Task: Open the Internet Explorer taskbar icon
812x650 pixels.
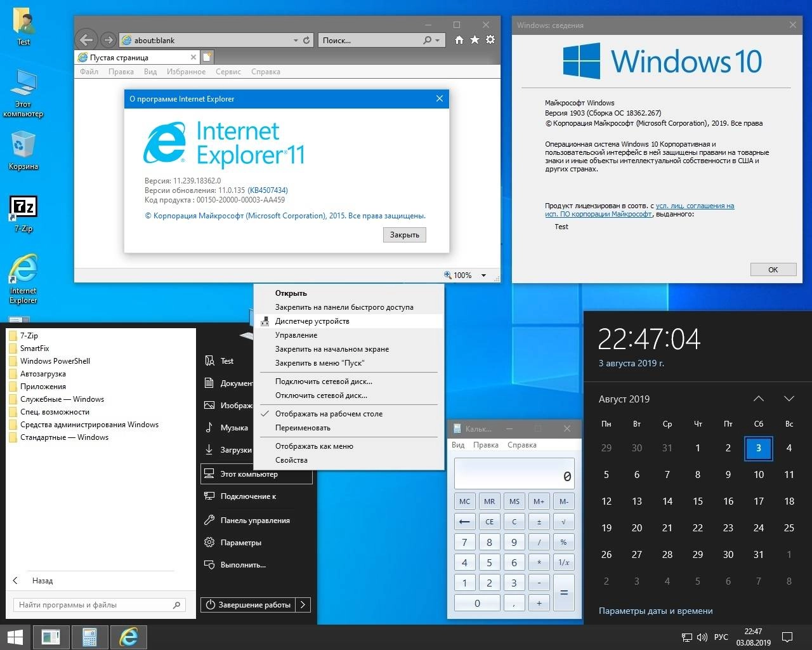Action: [x=129, y=637]
